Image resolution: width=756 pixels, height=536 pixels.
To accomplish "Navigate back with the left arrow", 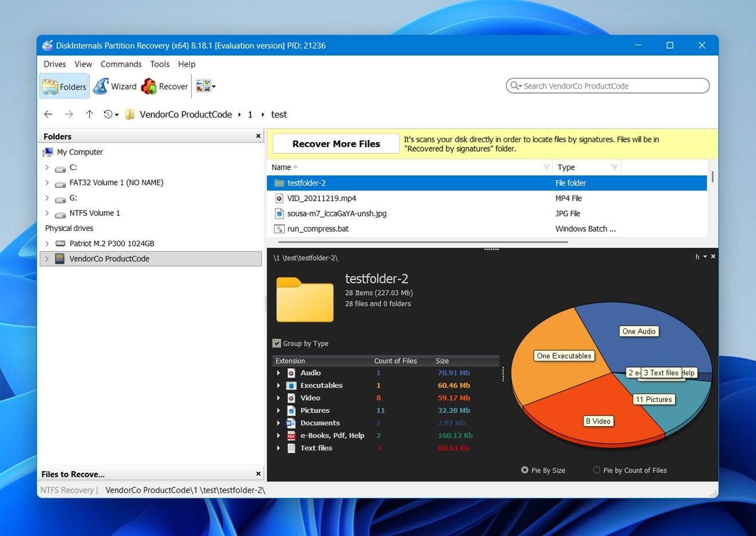I will [x=48, y=115].
